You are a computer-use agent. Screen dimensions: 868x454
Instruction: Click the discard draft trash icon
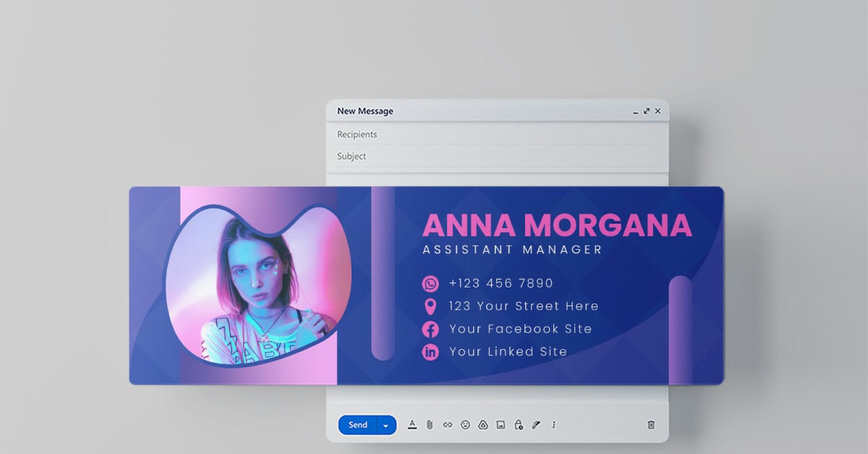650,425
